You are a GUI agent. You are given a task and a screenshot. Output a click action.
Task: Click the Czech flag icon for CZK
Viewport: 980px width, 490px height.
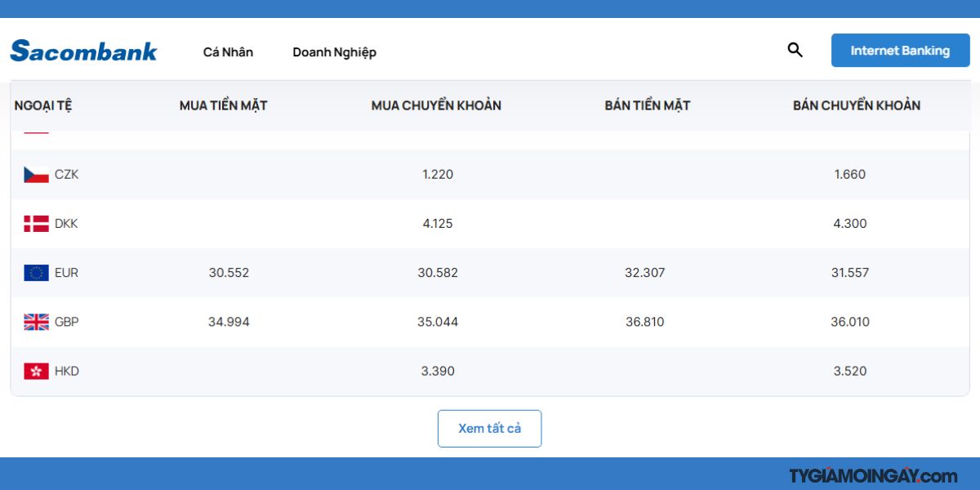[x=36, y=175]
